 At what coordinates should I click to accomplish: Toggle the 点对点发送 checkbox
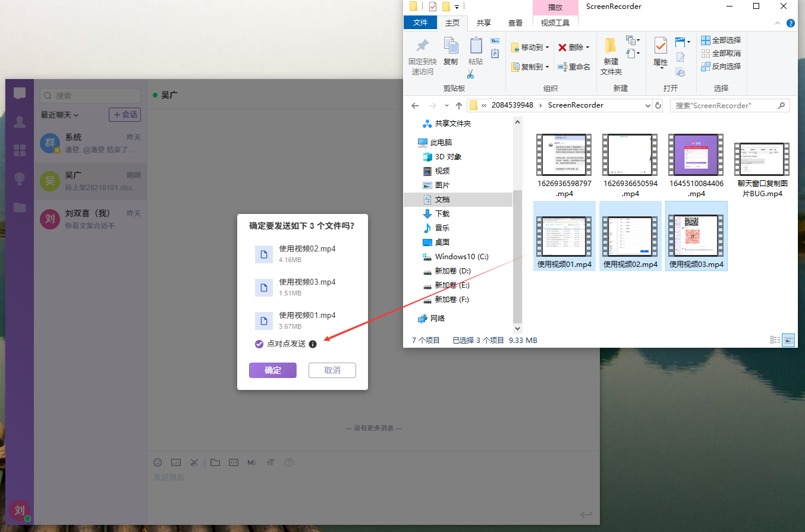pyautogui.click(x=259, y=344)
